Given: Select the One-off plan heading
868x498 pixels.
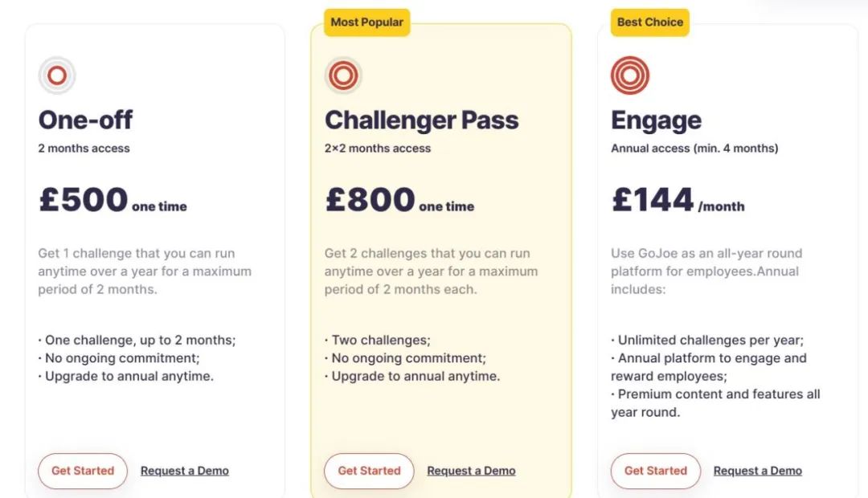Looking at the screenshot, I should (85, 120).
